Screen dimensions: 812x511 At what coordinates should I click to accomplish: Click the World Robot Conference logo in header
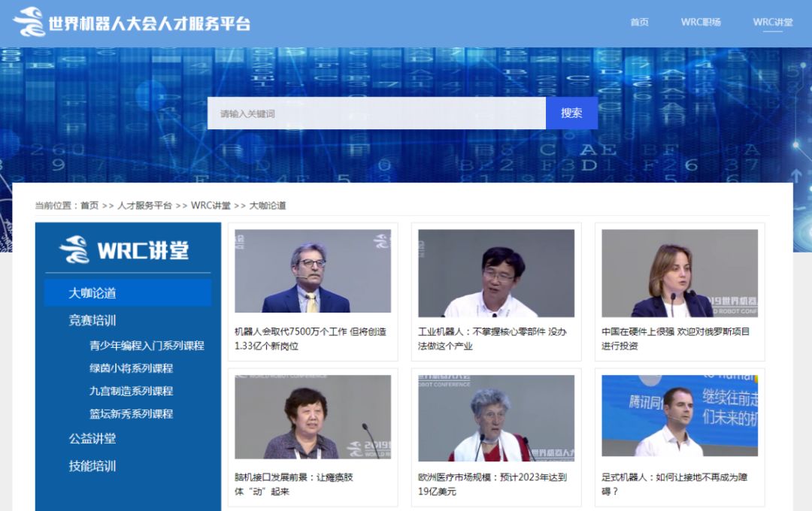click(x=132, y=23)
